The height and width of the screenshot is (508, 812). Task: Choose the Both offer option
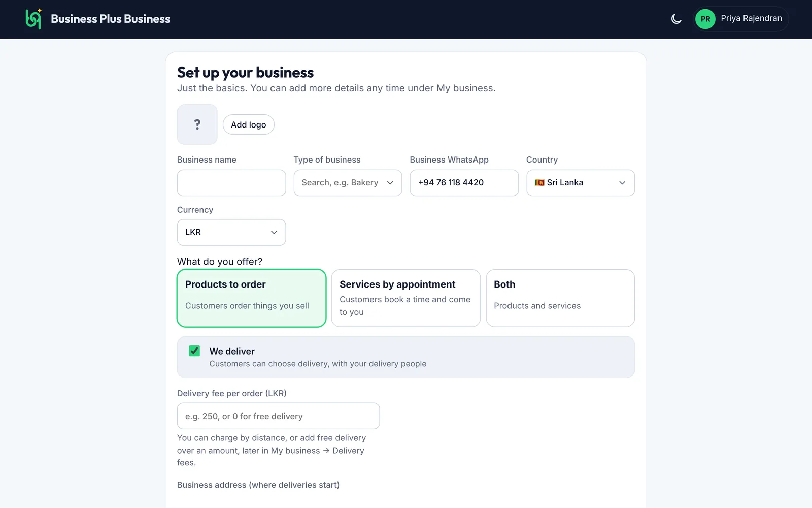coord(560,298)
